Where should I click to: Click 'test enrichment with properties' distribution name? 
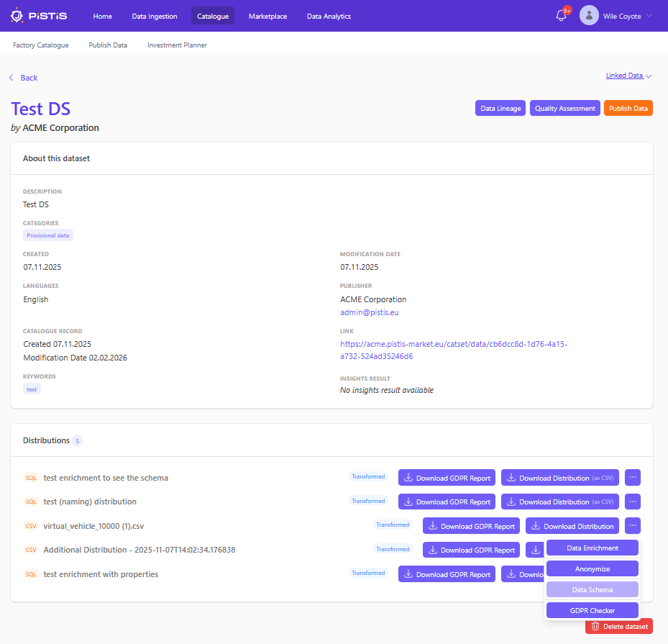pyautogui.click(x=101, y=574)
